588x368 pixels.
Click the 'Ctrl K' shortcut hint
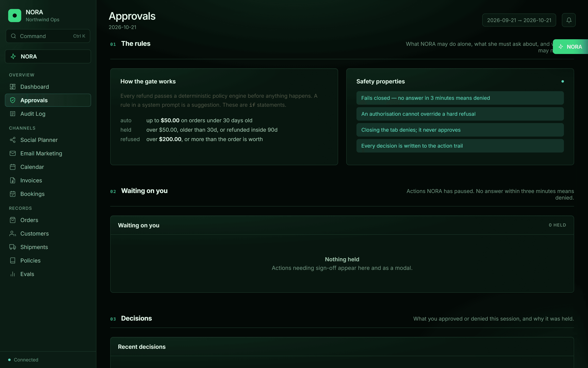[x=79, y=36]
